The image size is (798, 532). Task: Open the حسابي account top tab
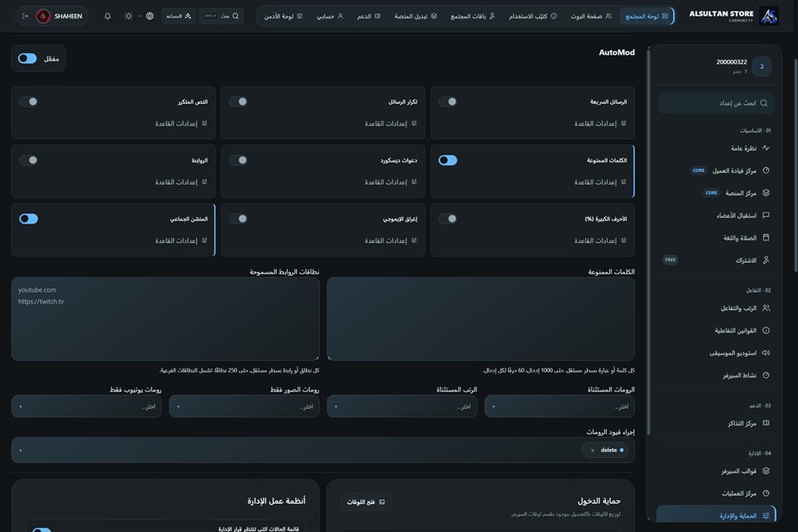coord(330,17)
